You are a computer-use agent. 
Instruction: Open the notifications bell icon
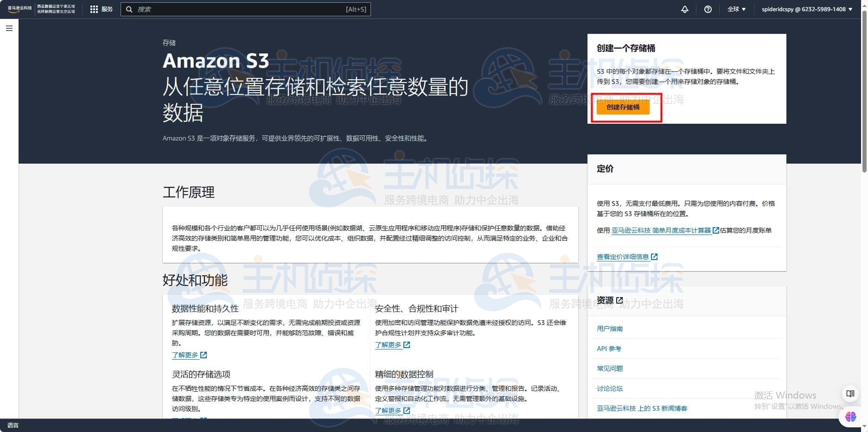[685, 9]
